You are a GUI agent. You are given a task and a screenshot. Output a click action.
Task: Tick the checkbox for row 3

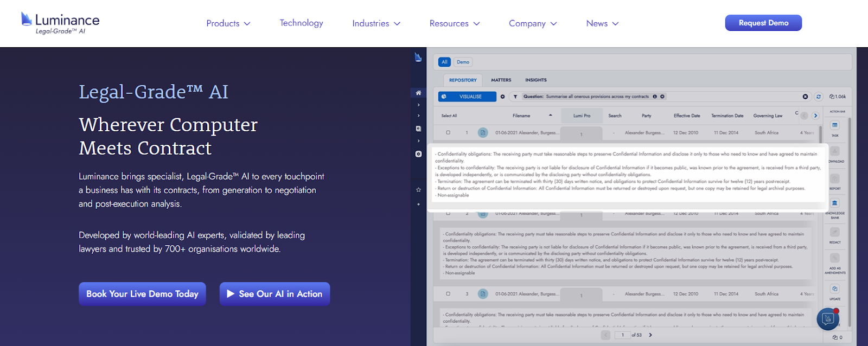(x=448, y=294)
